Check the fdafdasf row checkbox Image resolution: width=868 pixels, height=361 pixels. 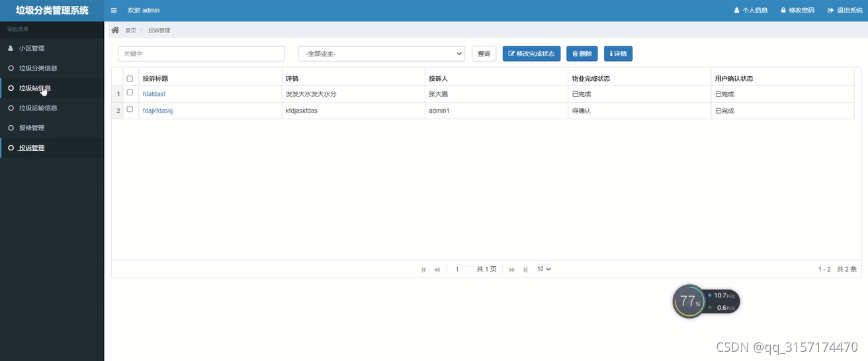[x=130, y=93]
